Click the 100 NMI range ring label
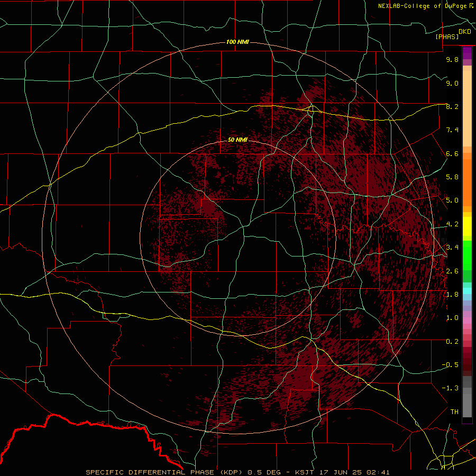 pyautogui.click(x=237, y=42)
